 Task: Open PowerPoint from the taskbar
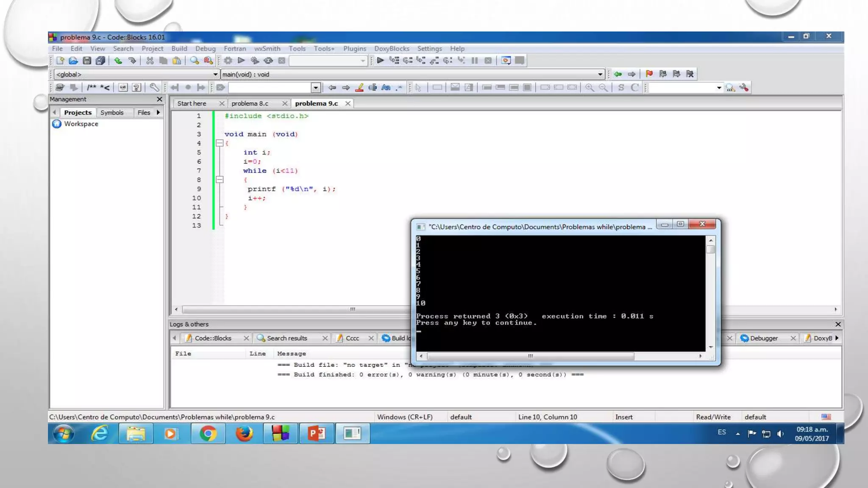tap(316, 433)
